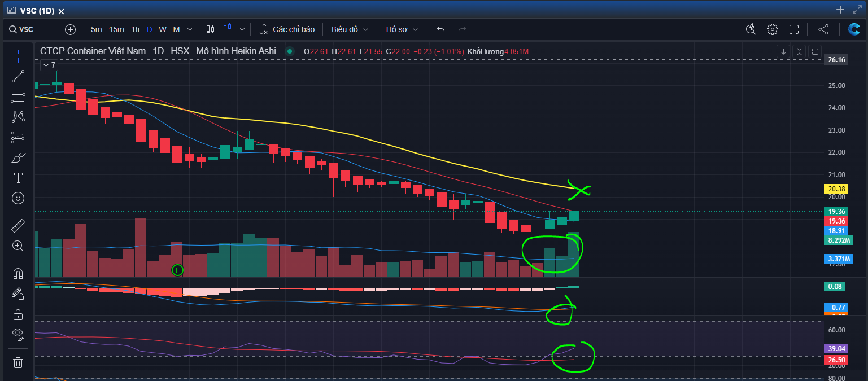Select the M monthly timeframe
The image size is (868, 381).
point(176,29)
